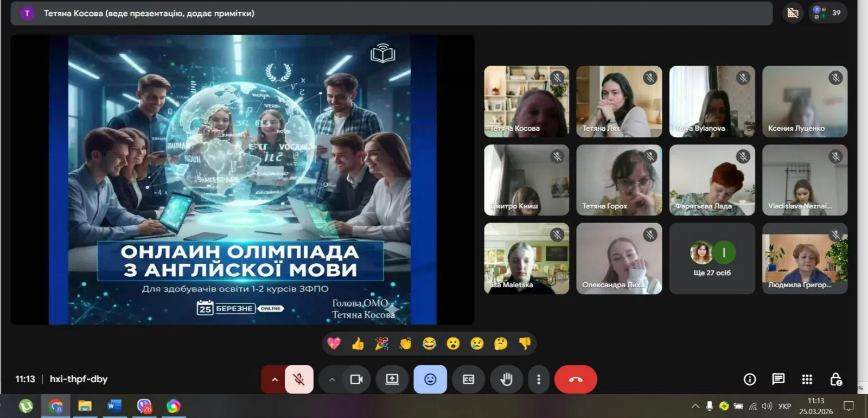Click the presented olympiad slide
868x418 pixels.
(242, 180)
